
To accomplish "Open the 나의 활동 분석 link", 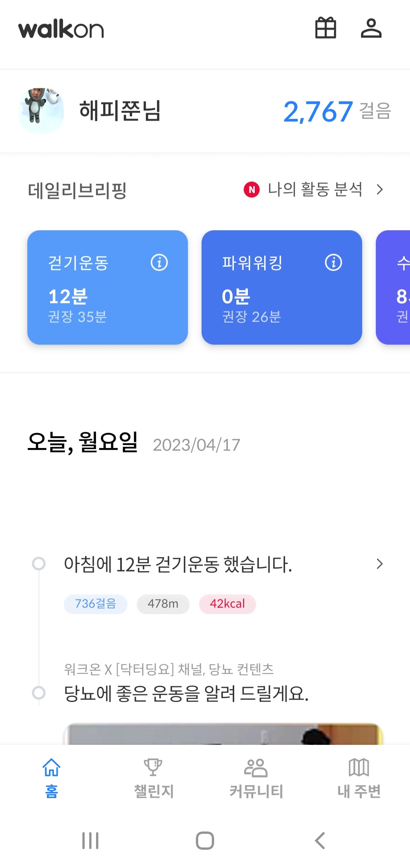I will tap(315, 189).
